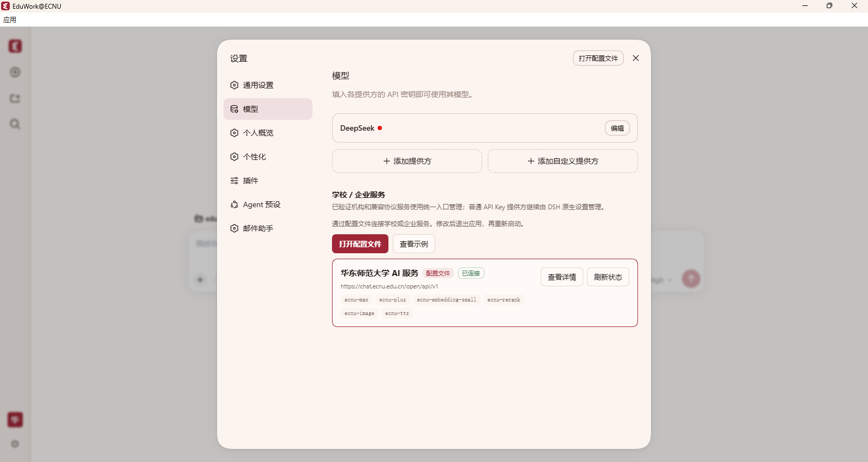This screenshot has height=462, width=868.
Task: Click the red 打开配置文件 button
Action: 360,244
